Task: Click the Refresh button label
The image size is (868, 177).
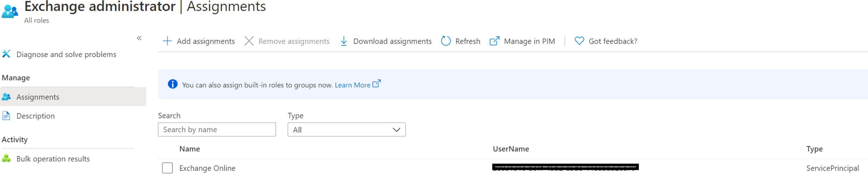Action: (468, 41)
